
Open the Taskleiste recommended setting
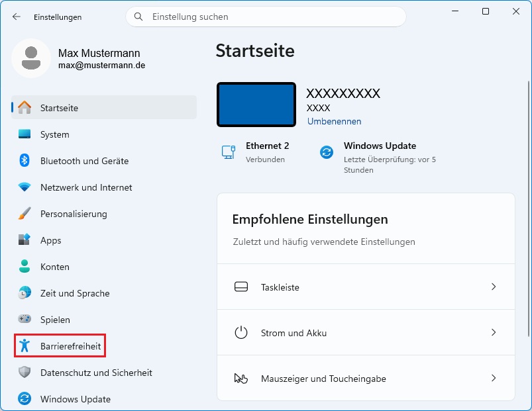pos(366,287)
